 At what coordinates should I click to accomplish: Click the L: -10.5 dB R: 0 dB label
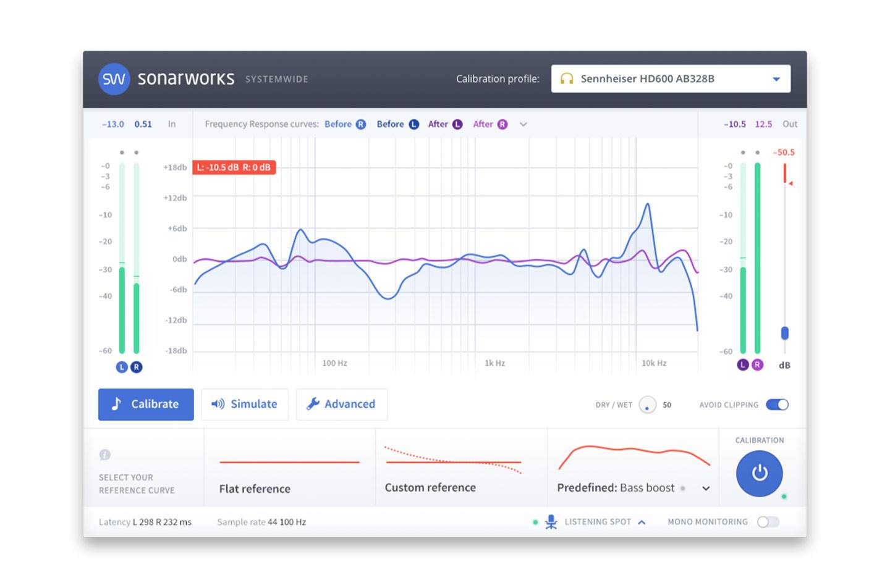[234, 167]
